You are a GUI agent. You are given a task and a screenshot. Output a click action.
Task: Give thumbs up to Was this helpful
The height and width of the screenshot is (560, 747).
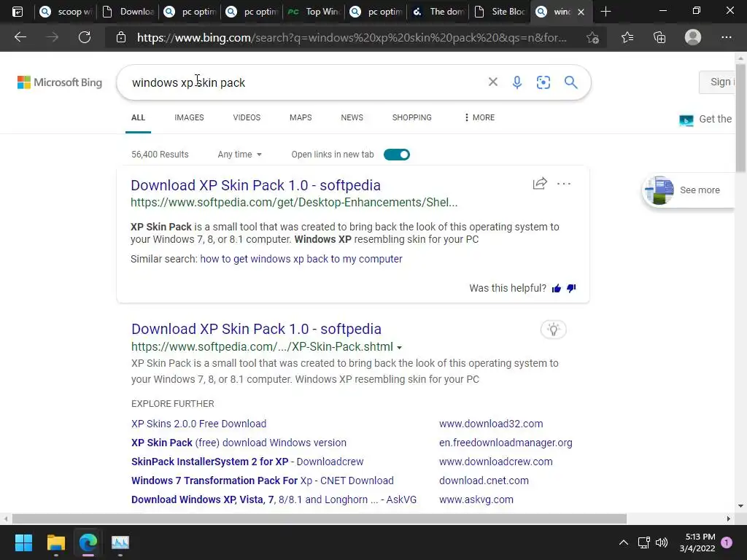click(x=556, y=288)
